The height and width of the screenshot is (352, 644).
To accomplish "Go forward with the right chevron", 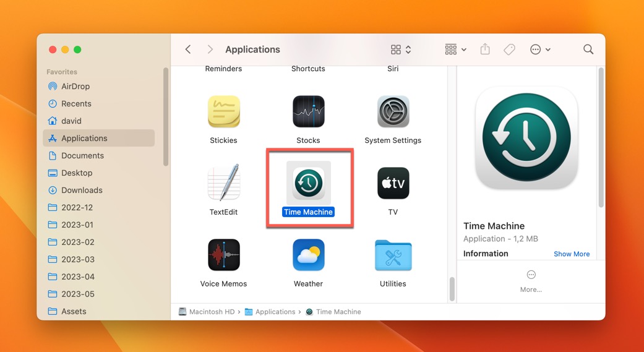I will pyautogui.click(x=210, y=49).
